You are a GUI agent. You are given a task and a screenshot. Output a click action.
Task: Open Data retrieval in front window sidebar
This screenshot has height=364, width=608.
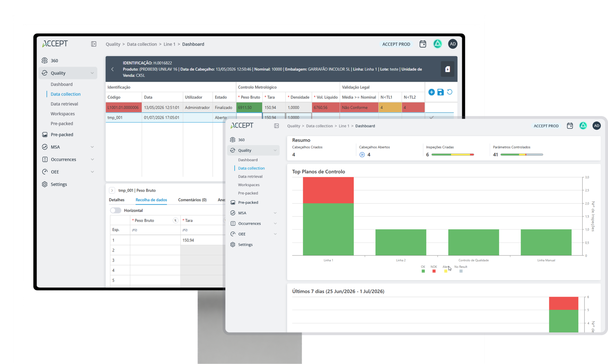[250, 177]
